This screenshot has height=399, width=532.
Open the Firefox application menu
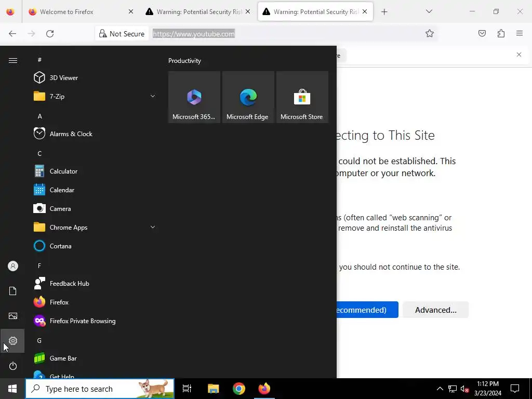point(520,33)
